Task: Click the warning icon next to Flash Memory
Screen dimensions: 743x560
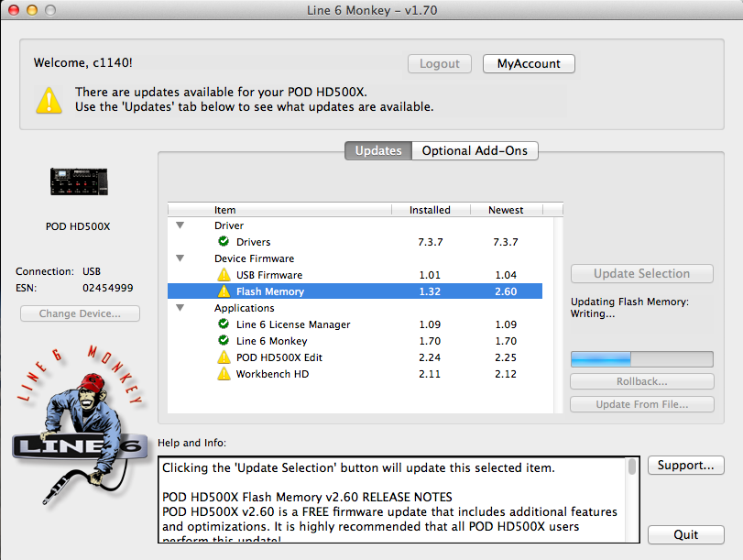Action: point(224,291)
